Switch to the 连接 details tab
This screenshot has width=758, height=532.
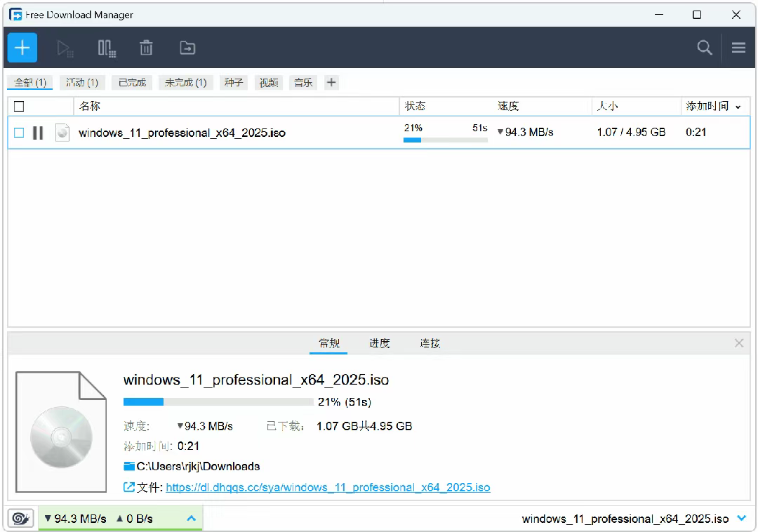[430, 343]
